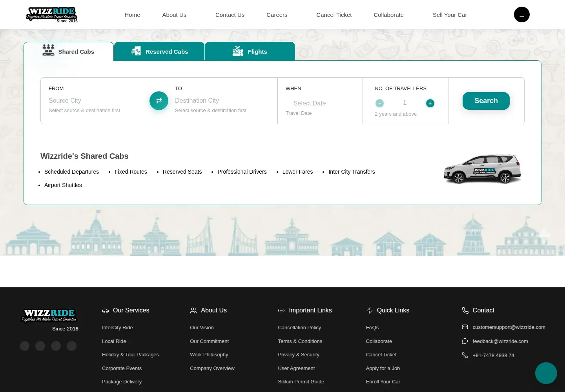Switch to the Reserved Cabs tab
Viewport: 565px width, 392px height.
coord(159,51)
